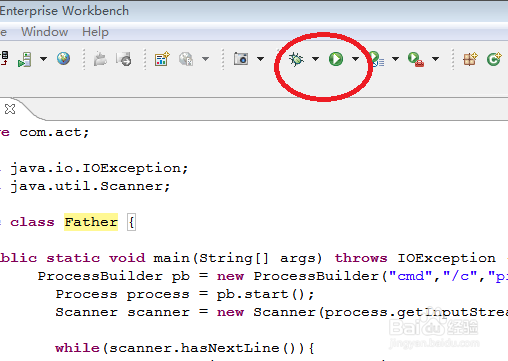508x361 pixels.
Task: Click the "throws" keyword
Action: (361, 258)
